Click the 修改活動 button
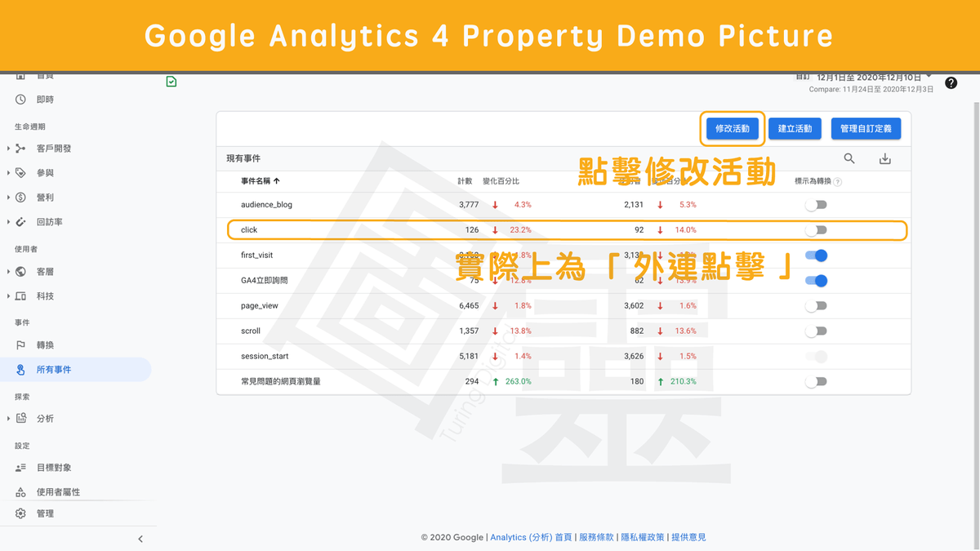Screen dimensions: 980x551 coord(733,129)
